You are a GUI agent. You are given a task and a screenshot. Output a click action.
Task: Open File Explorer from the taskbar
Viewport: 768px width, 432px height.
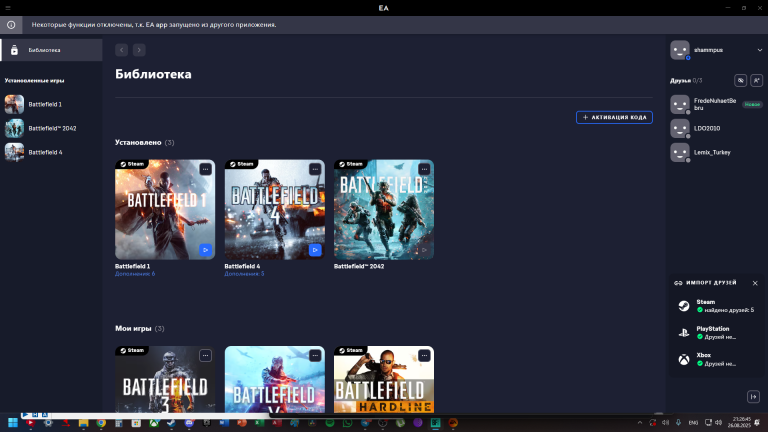coord(83,423)
